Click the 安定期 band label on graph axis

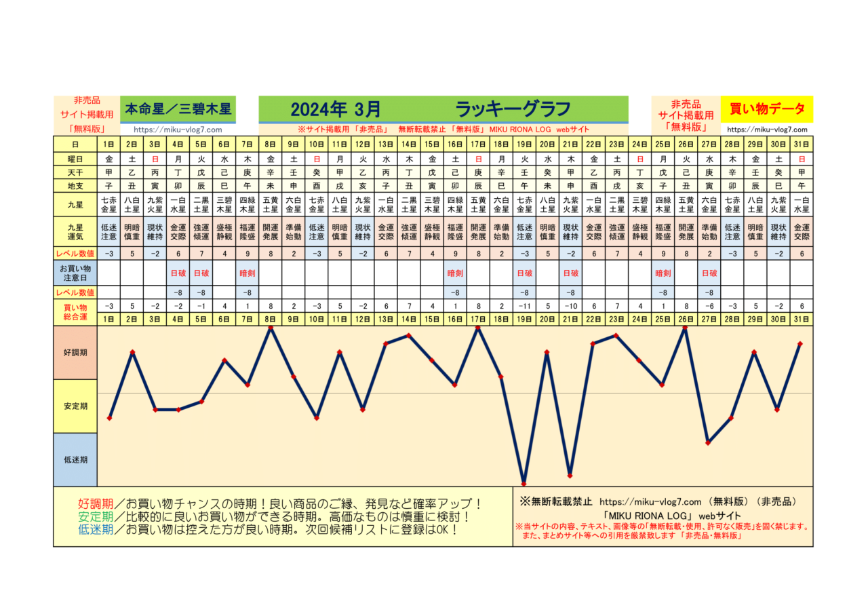(75, 406)
